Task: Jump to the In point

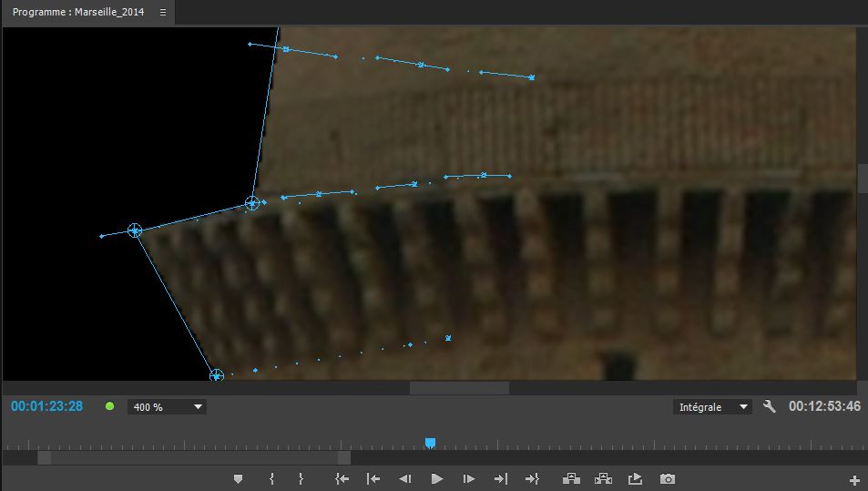Action: tap(342, 479)
